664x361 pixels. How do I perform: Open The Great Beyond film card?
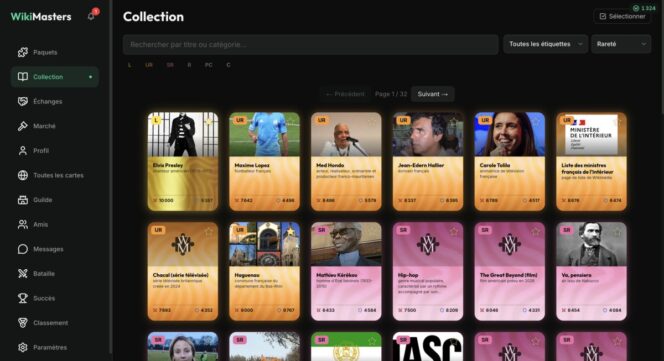click(x=510, y=271)
